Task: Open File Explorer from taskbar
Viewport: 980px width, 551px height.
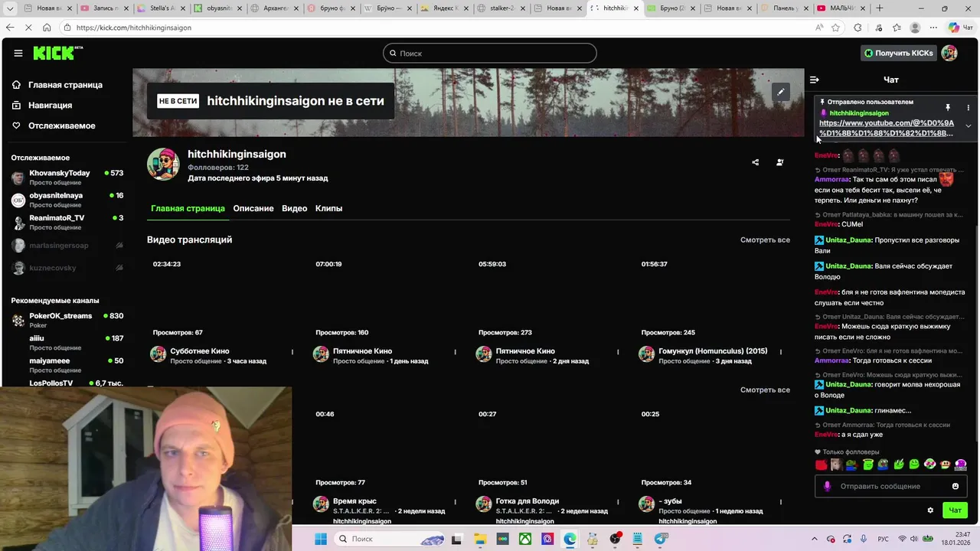Action: [x=480, y=539]
